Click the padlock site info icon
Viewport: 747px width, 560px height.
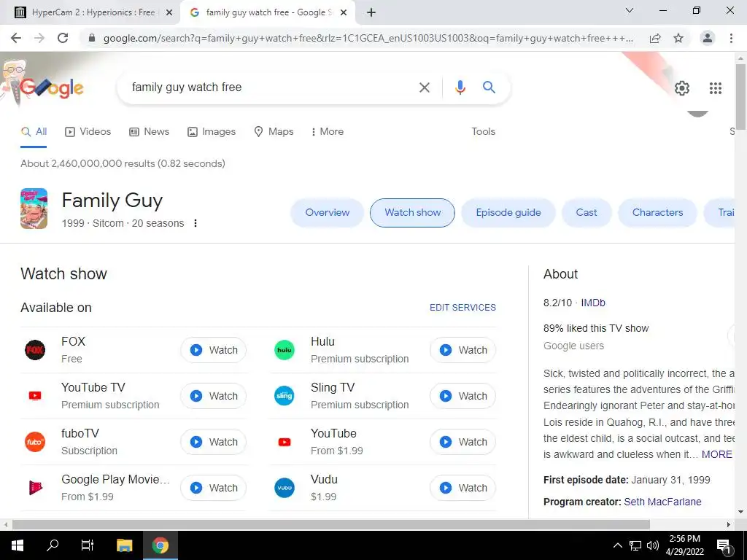[92, 38]
